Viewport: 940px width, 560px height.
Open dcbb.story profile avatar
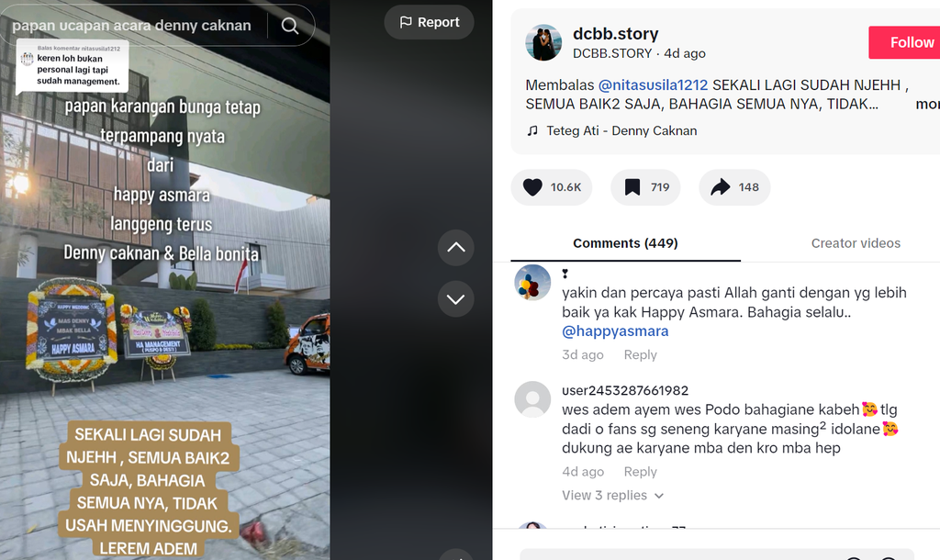click(543, 42)
